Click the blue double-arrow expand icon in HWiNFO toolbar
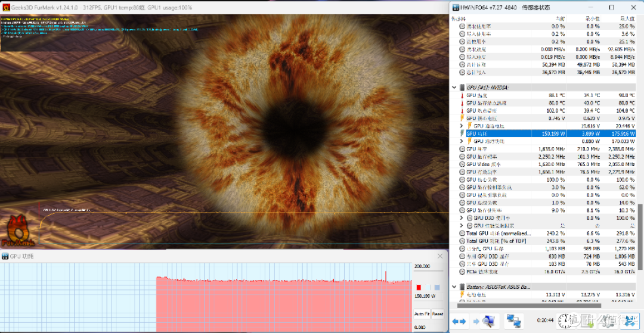 pyautogui.click(x=459, y=321)
